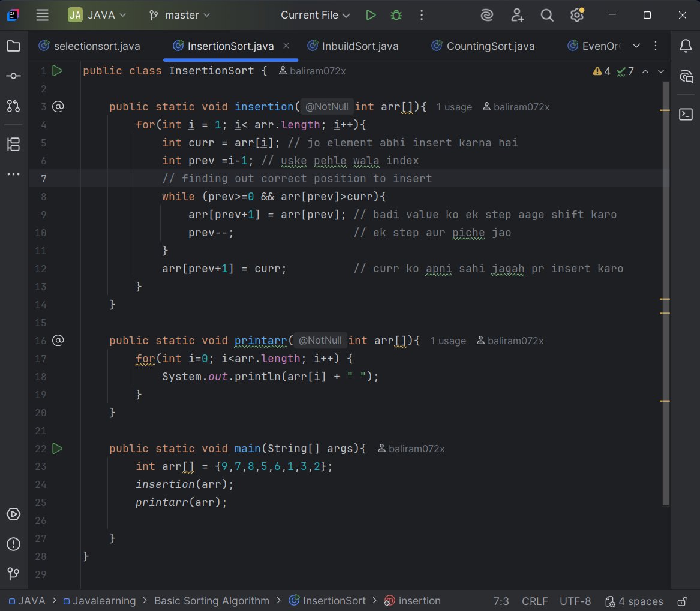Open IDE settings gear
Screen dimensions: 700x611
[x=577, y=15]
